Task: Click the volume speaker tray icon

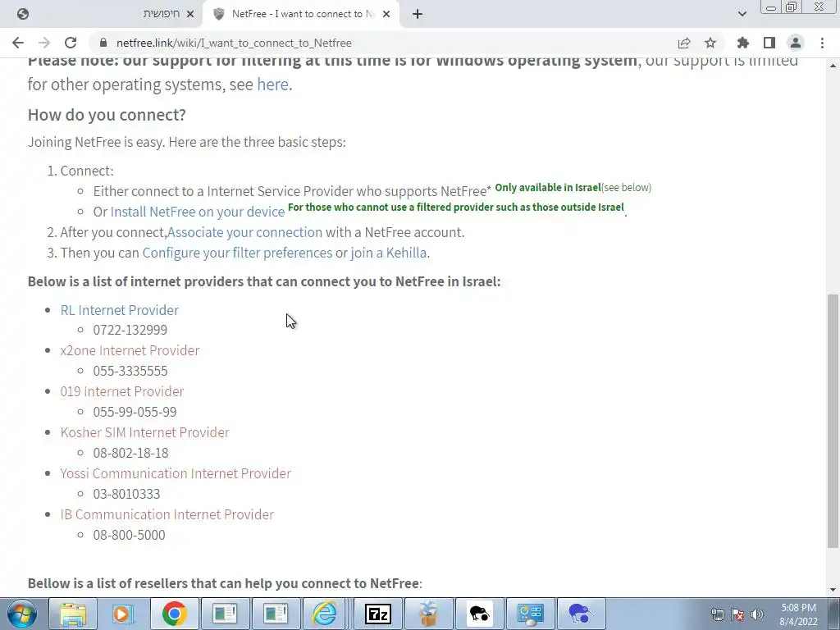Action: [x=757, y=614]
